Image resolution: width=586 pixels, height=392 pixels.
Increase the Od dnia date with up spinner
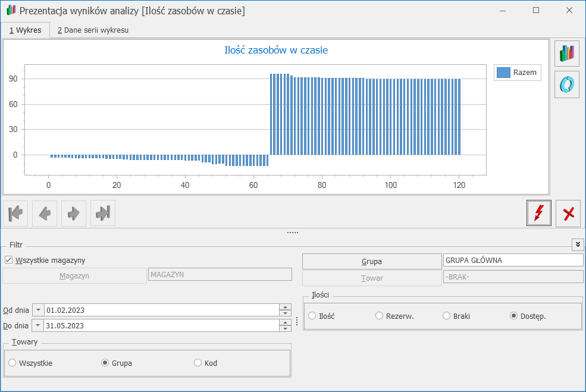[x=285, y=307]
